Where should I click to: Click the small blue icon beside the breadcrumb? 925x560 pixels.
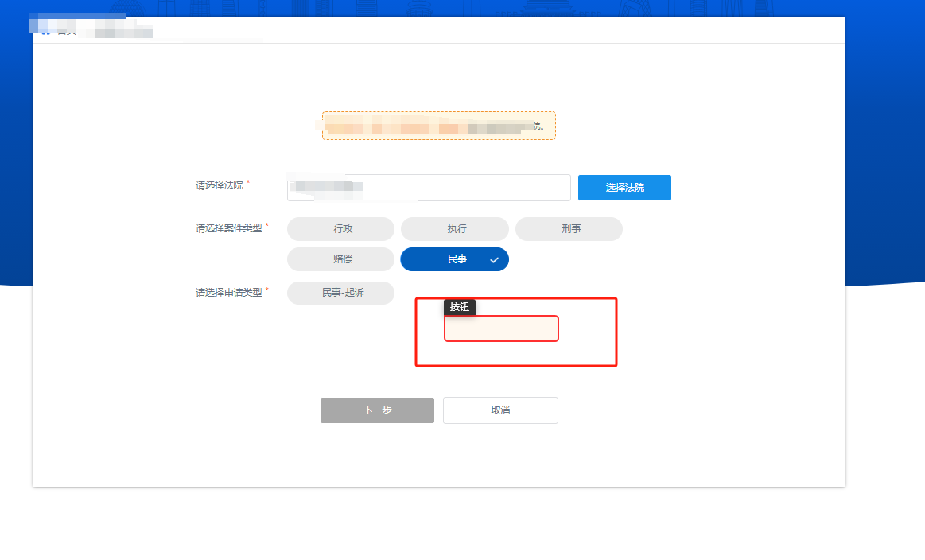[46, 32]
